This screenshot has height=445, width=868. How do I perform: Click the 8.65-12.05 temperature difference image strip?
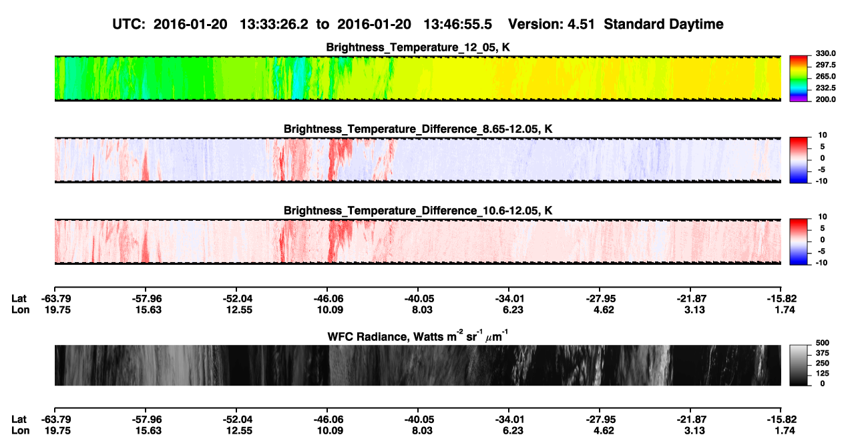pos(417,160)
